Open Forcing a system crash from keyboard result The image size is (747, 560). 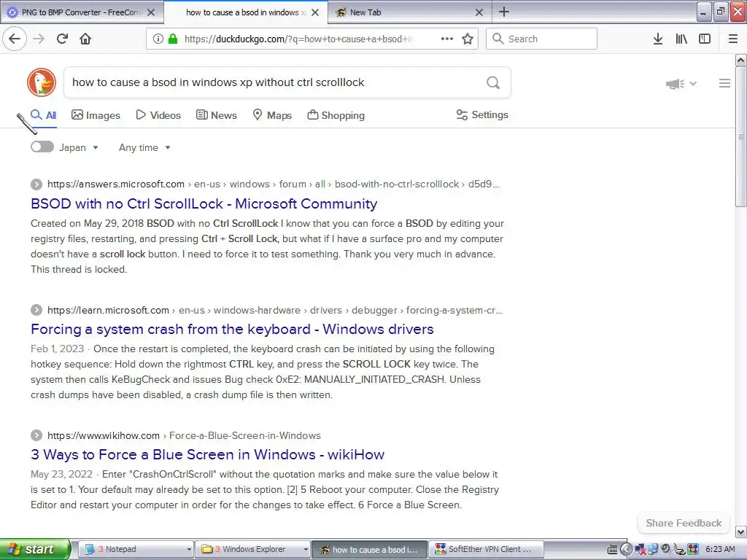tap(232, 329)
